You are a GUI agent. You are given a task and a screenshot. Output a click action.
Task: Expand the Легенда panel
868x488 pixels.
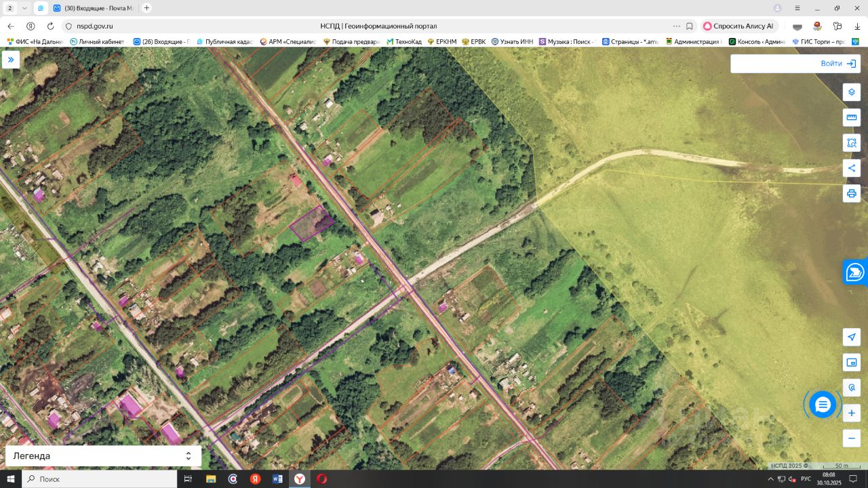(x=103, y=456)
